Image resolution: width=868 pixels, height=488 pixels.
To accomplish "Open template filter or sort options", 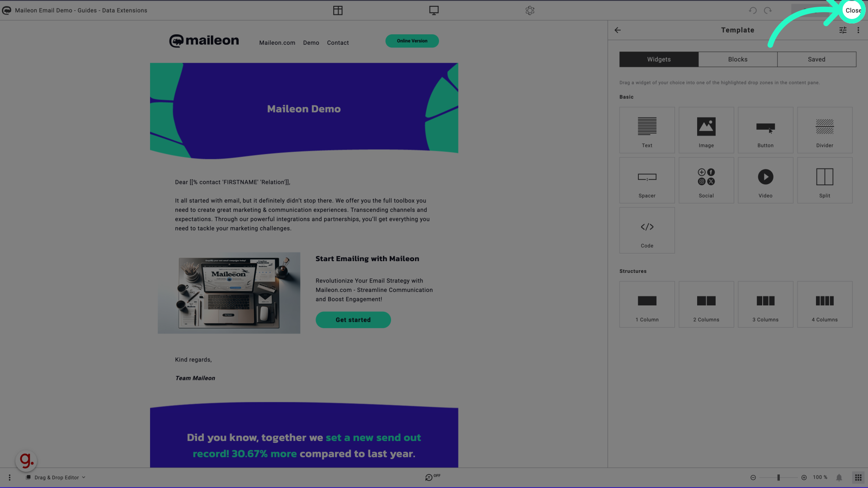I will point(842,30).
